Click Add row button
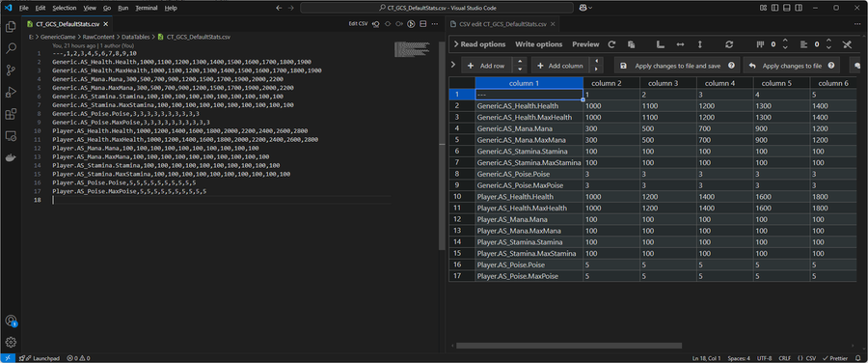The height and width of the screenshot is (363, 868). [487, 66]
